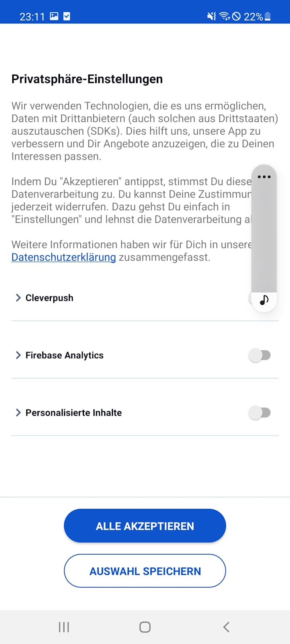Tap the battery indicator icon

(268, 16)
